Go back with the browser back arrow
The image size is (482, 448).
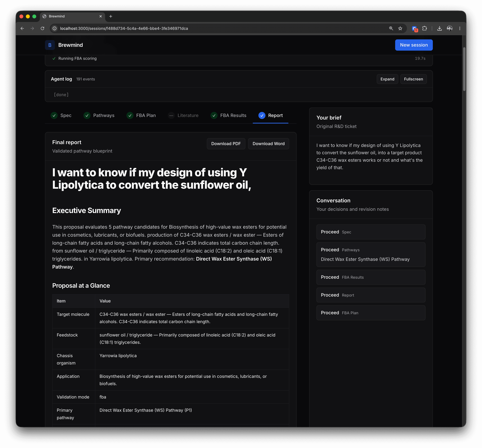(x=22, y=28)
